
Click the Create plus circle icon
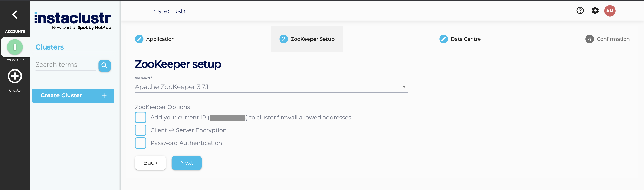click(15, 76)
